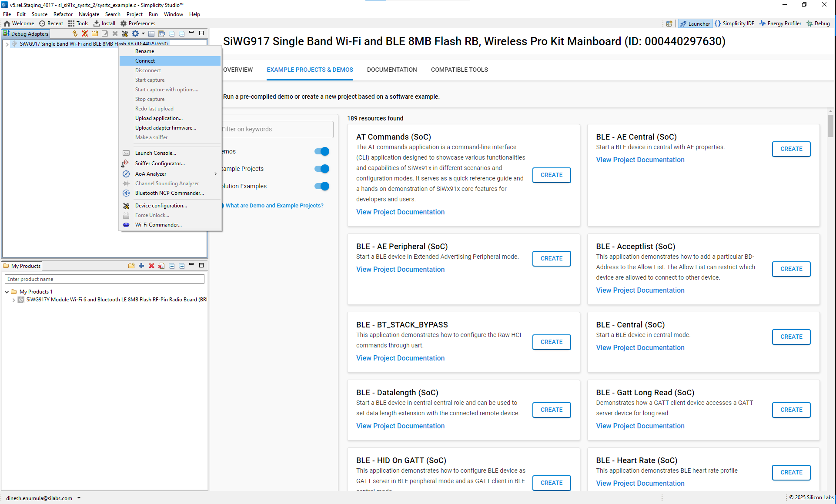Image resolution: width=836 pixels, height=504 pixels.
Task: Select Connect in the context menu
Action: click(x=145, y=61)
